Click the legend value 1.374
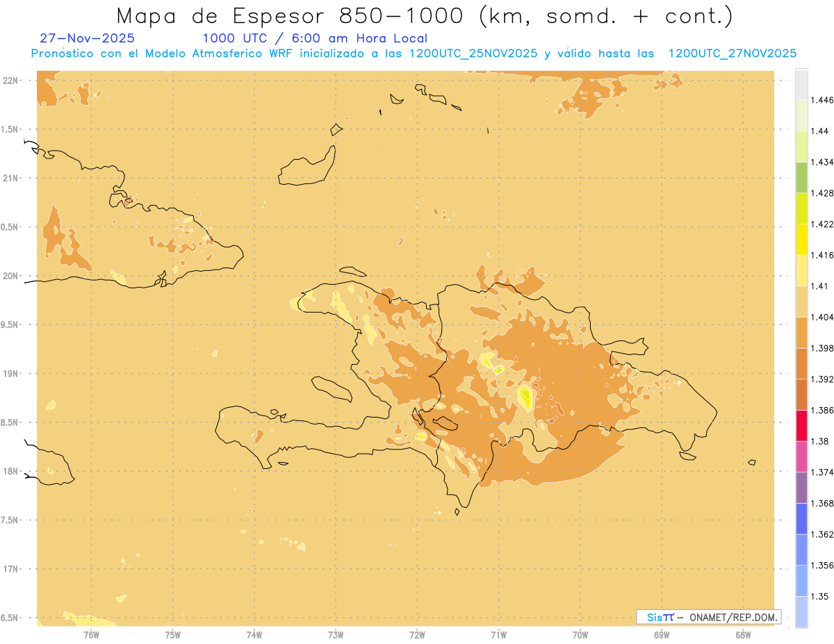Image resolution: width=834 pixels, height=644 pixels. pyautogui.click(x=821, y=472)
